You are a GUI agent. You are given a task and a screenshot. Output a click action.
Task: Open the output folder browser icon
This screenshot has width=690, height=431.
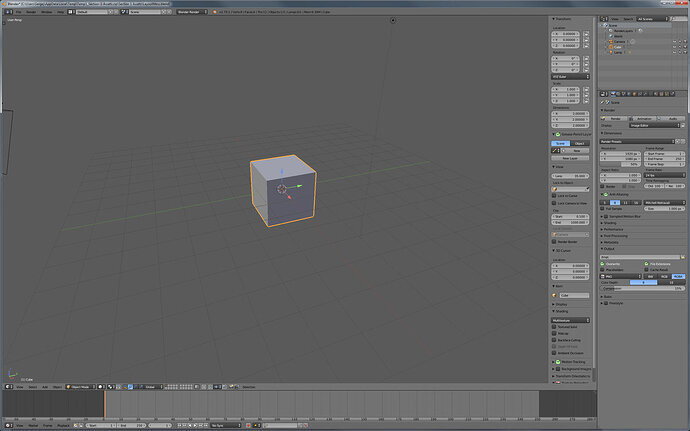(683, 256)
